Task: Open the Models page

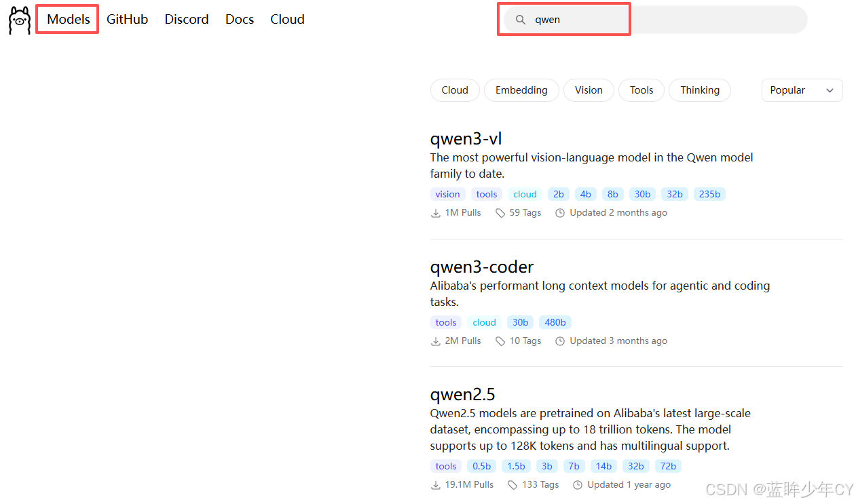Action: coord(69,19)
